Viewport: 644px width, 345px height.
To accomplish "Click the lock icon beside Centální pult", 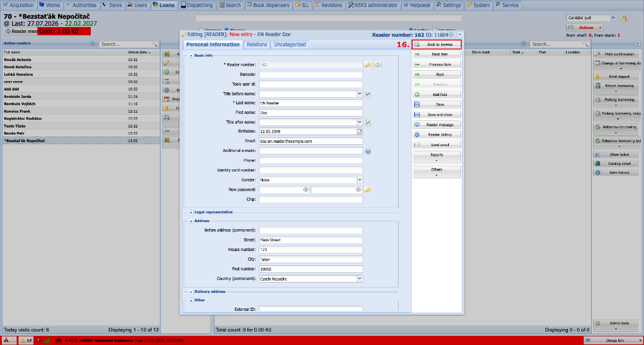I will point(624,18).
